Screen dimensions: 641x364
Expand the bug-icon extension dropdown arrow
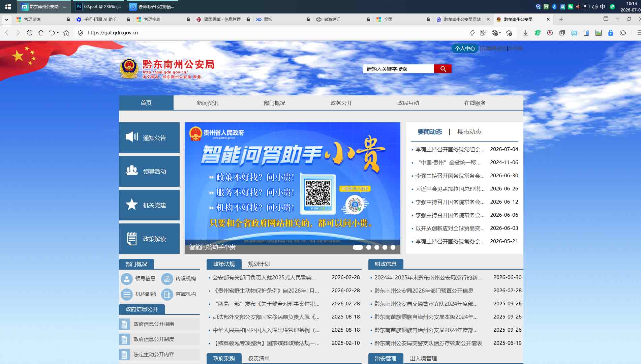click(x=500, y=33)
